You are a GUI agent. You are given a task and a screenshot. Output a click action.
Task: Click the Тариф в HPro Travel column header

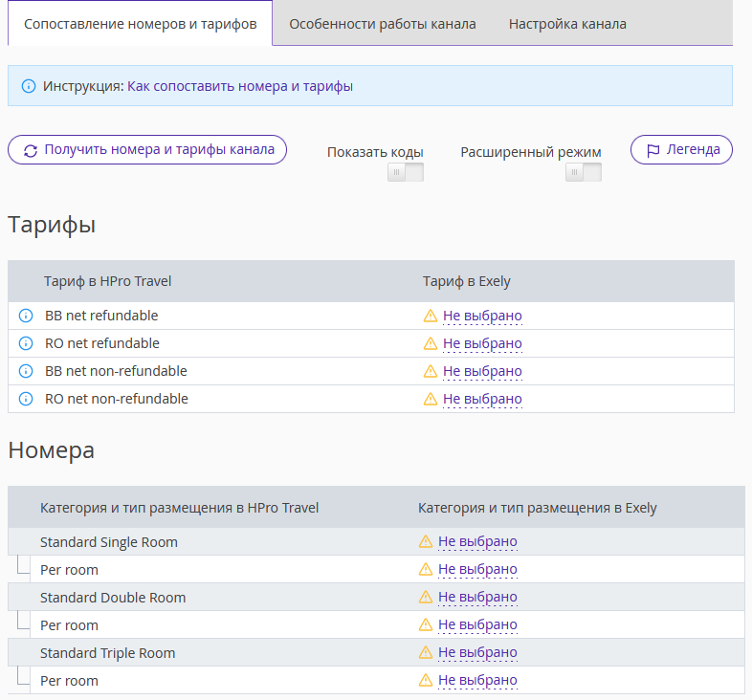point(107,281)
